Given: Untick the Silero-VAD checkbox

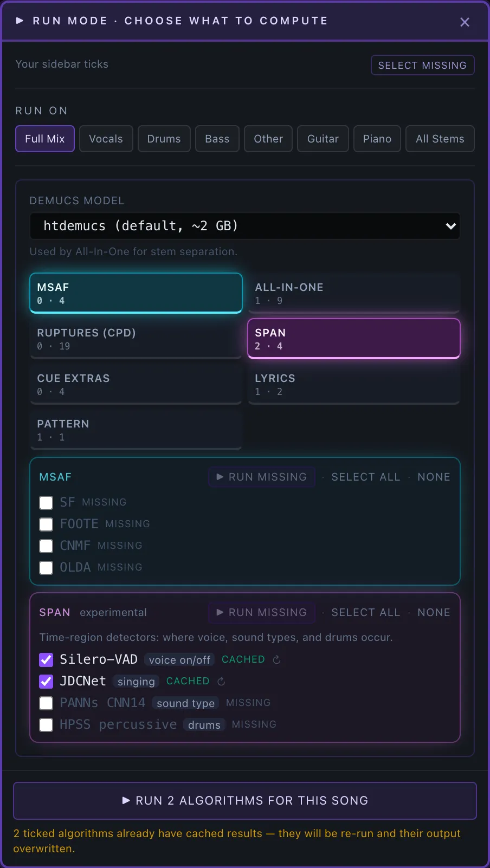Looking at the screenshot, I should pyautogui.click(x=46, y=659).
